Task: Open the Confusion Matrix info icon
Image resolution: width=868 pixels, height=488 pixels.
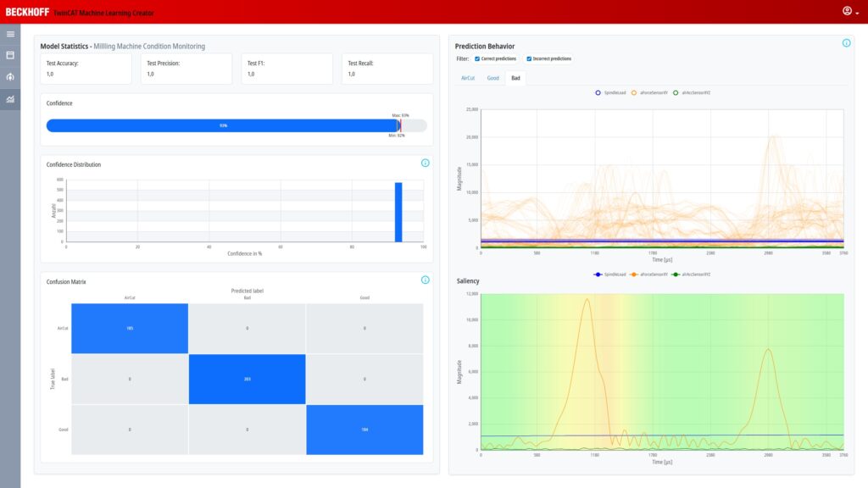Action: pos(425,280)
